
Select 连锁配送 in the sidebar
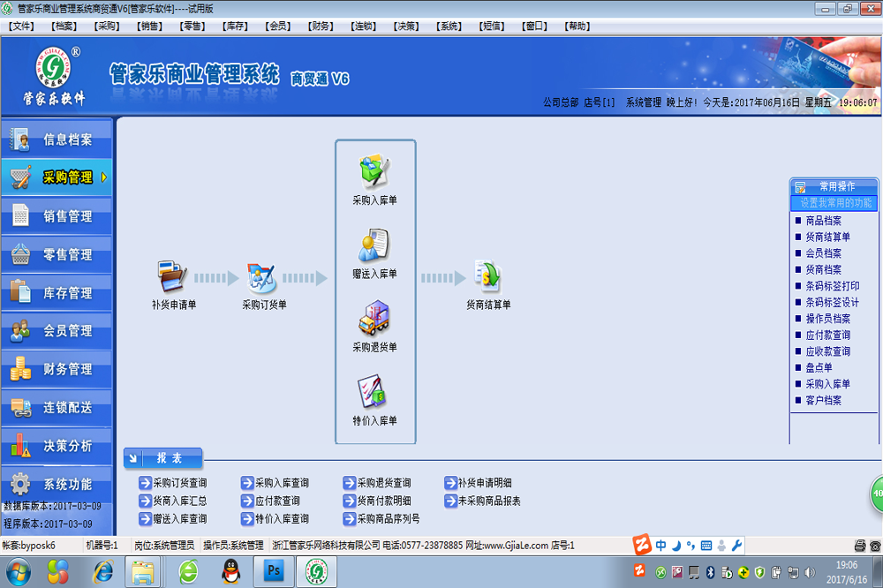(x=57, y=407)
